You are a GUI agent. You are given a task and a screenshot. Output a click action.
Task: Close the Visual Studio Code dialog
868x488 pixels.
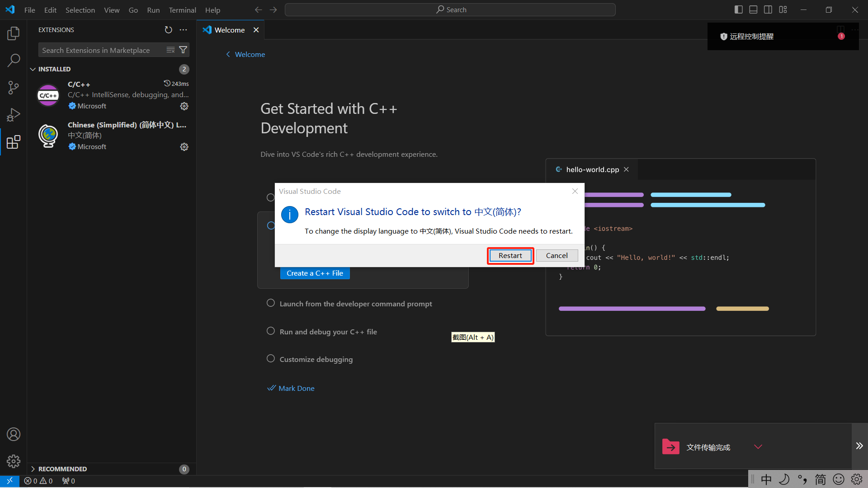575,191
